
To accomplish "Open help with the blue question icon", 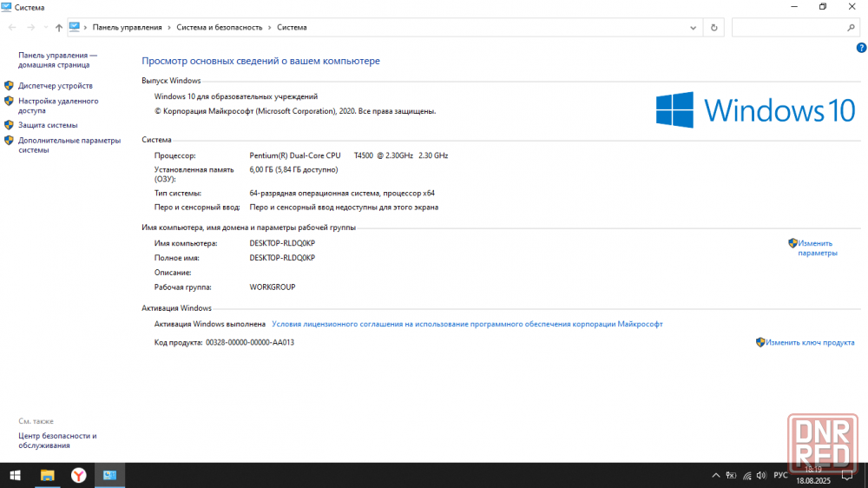I will (861, 48).
